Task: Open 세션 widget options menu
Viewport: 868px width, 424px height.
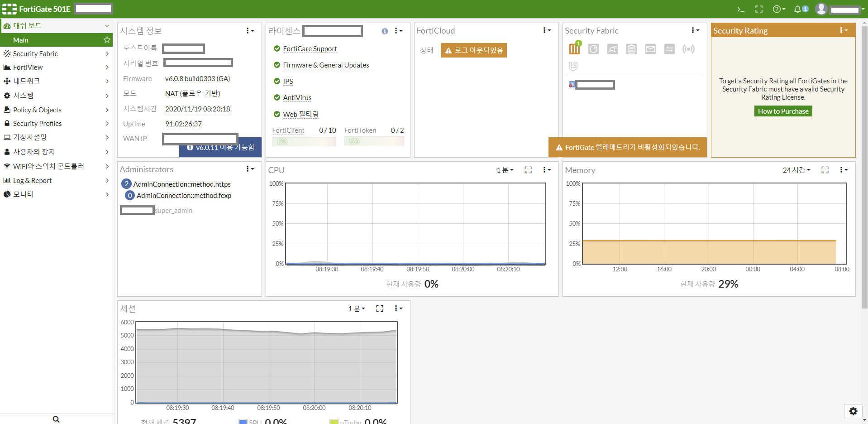Action: pos(398,308)
